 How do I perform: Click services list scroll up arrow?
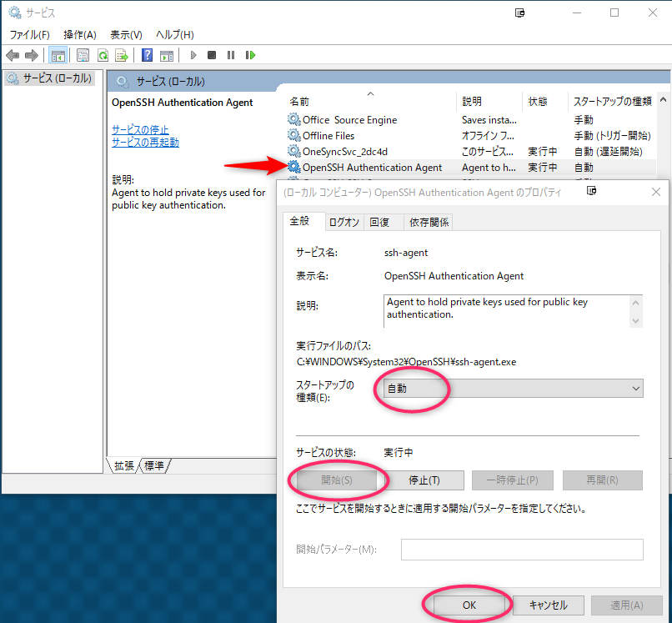click(664, 100)
